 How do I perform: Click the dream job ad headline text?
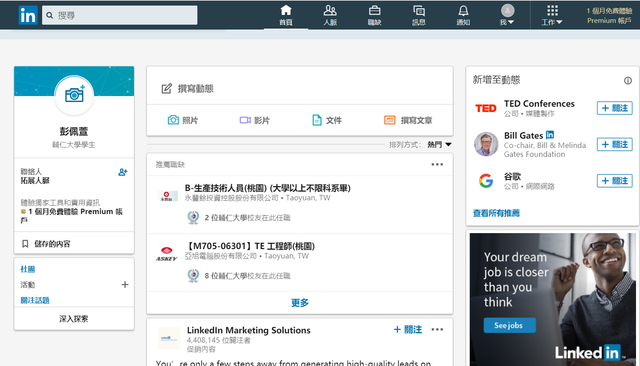tap(516, 279)
